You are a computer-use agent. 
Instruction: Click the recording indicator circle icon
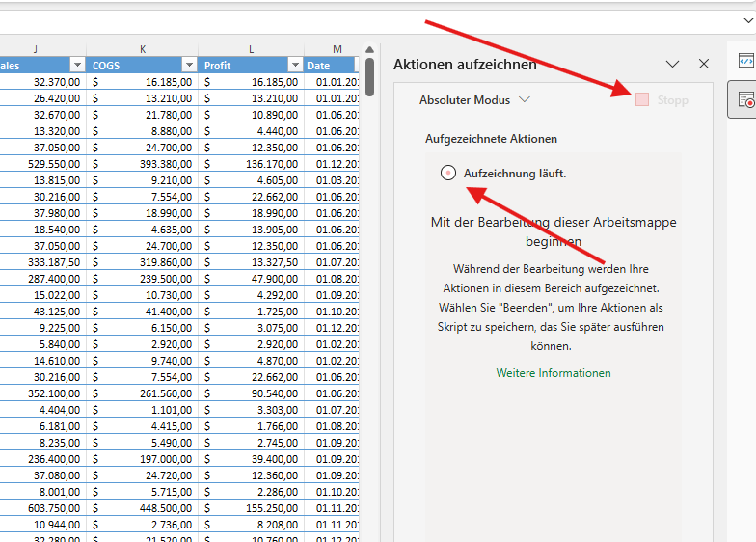click(448, 173)
